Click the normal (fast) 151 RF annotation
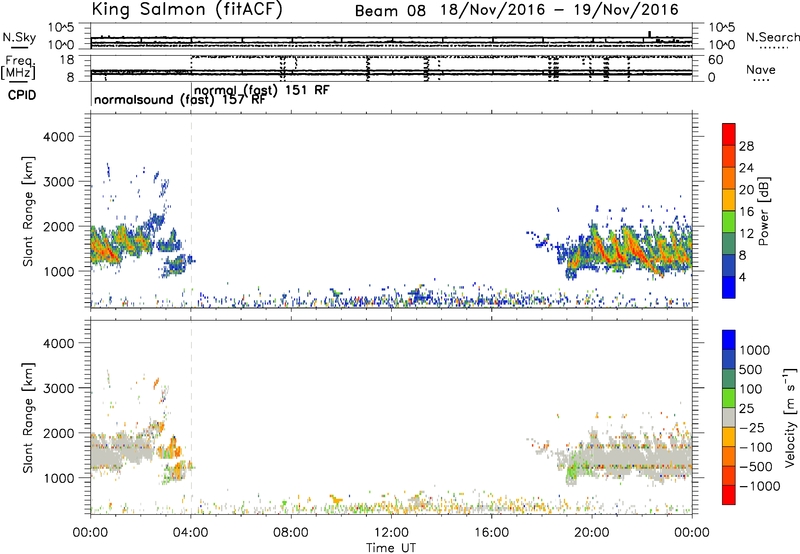Image resolution: width=800 pixels, height=554 pixels. click(262, 90)
